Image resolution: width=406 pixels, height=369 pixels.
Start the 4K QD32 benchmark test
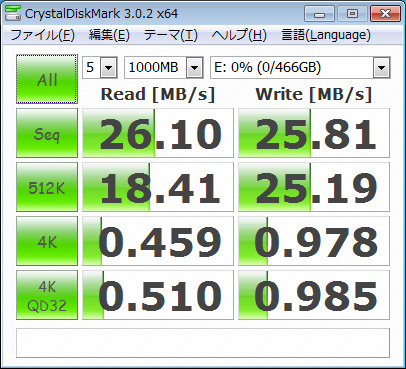click(x=47, y=295)
